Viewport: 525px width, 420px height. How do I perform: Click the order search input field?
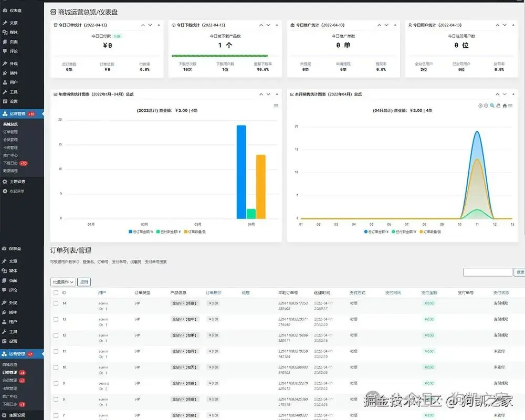488,272
